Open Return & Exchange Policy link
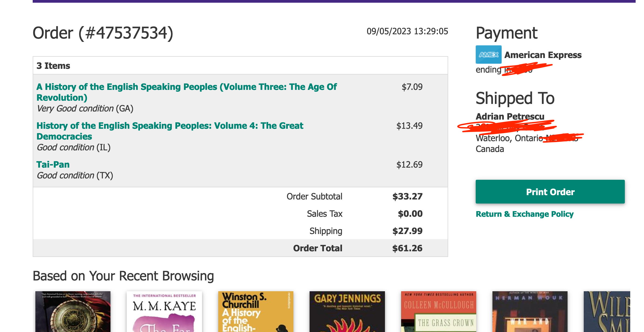Screen dimensions: 644x332 [x=525, y=214]
